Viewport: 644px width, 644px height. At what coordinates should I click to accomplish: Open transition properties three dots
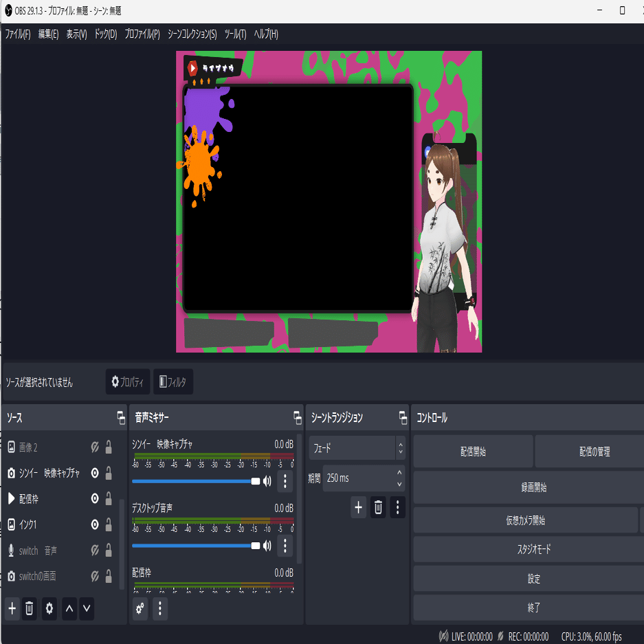[x=397, y=507]
